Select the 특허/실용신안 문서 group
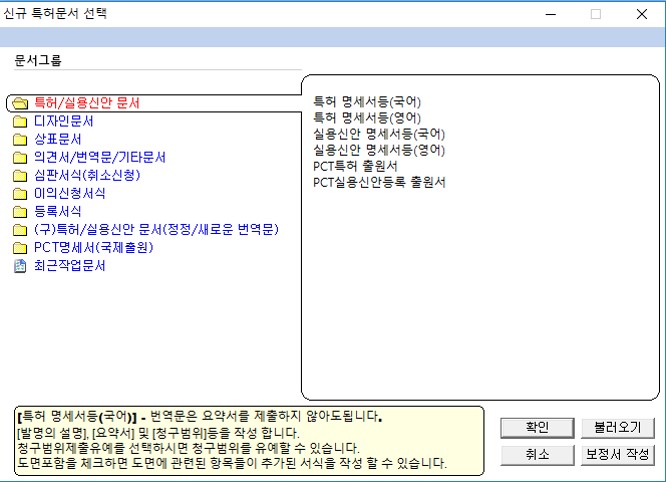 (x=87, y=103)
